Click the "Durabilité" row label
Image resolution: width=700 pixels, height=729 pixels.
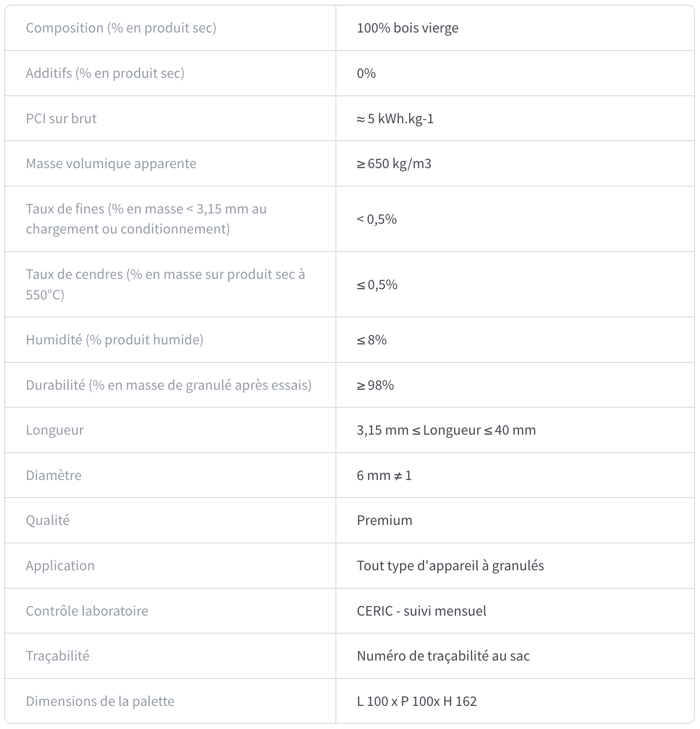(169, 385)
